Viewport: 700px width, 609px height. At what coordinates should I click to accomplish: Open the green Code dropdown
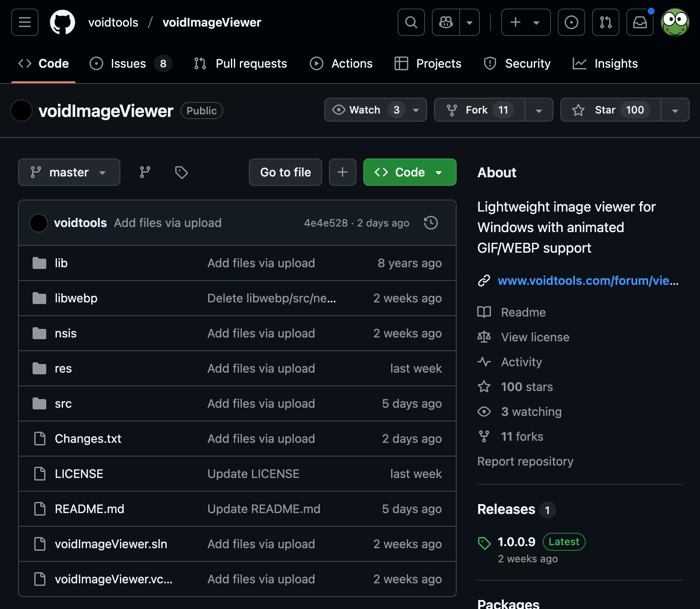(x=409, y=172)
